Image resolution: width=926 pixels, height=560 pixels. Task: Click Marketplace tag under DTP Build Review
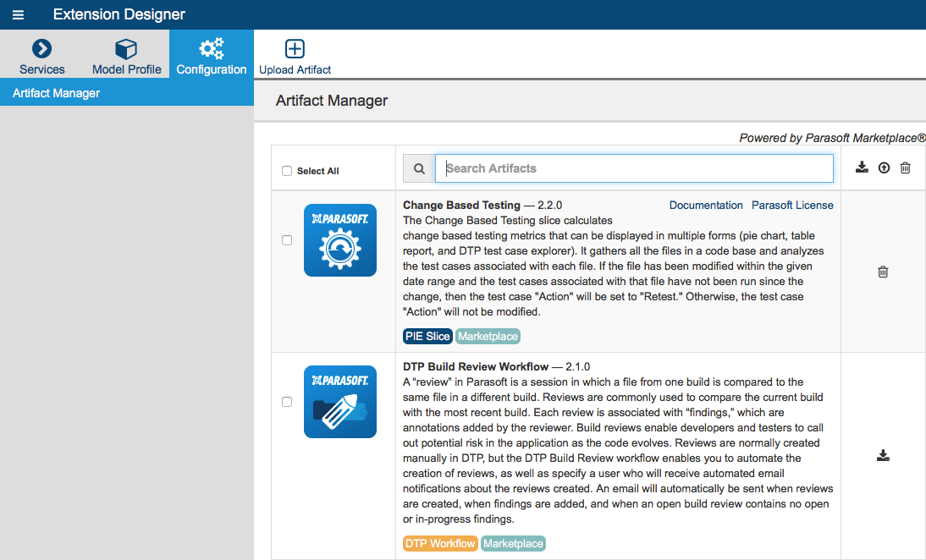[x=513, y=543]
